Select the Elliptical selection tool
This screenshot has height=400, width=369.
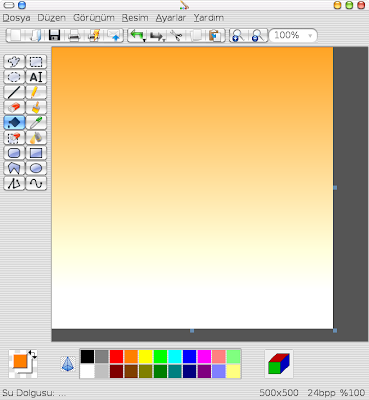[x=14, y=77]
